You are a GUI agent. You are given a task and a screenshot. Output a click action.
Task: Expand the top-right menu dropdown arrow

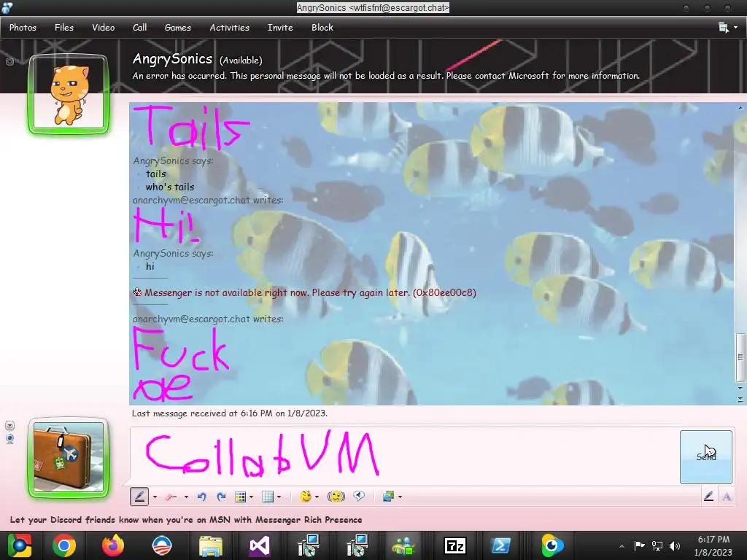click(736, 28)
